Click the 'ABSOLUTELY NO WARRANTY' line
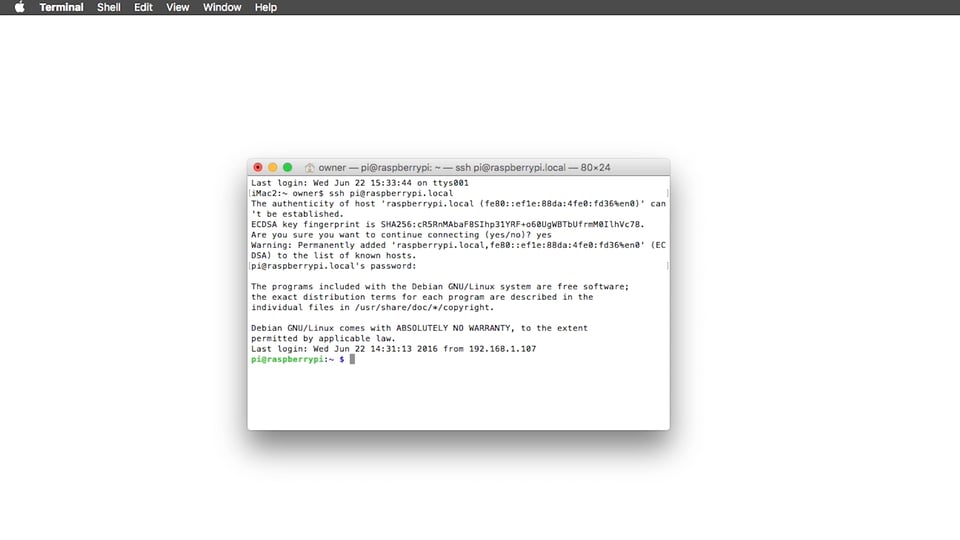The height and width of the screenshot is (540, 960). pyautogui.click(x=419, y=328)
